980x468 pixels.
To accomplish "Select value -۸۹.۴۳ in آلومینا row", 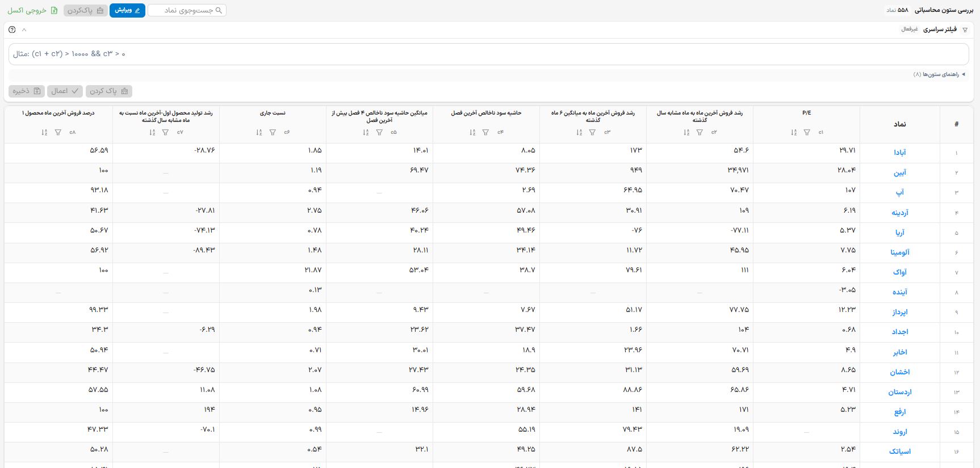I will [x=204, y=250].
